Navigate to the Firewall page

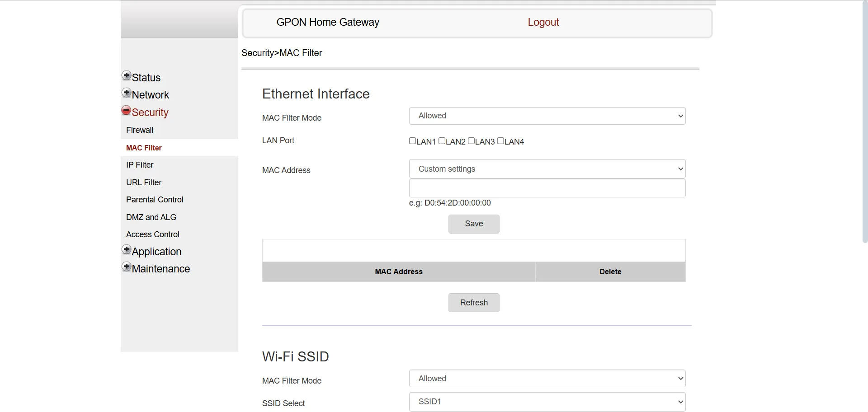[x=140, y=130]
